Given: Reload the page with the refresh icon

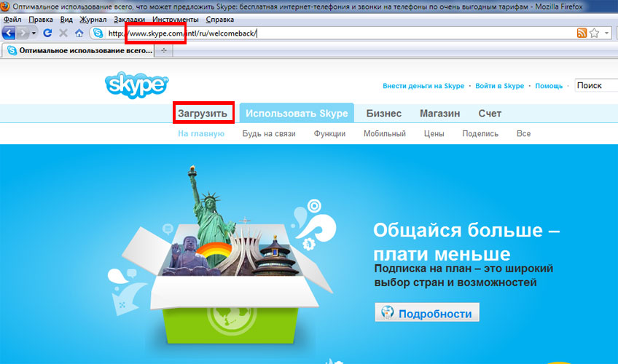Looking at the screenshot, I should (x=47, y=33).
